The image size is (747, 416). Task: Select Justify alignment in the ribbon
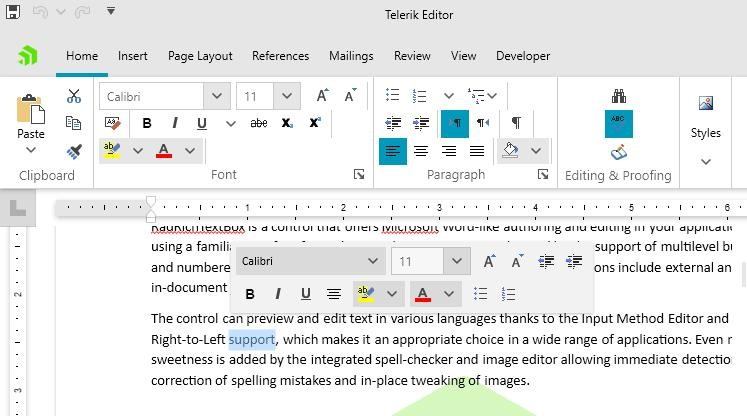(x=477, y=152)
